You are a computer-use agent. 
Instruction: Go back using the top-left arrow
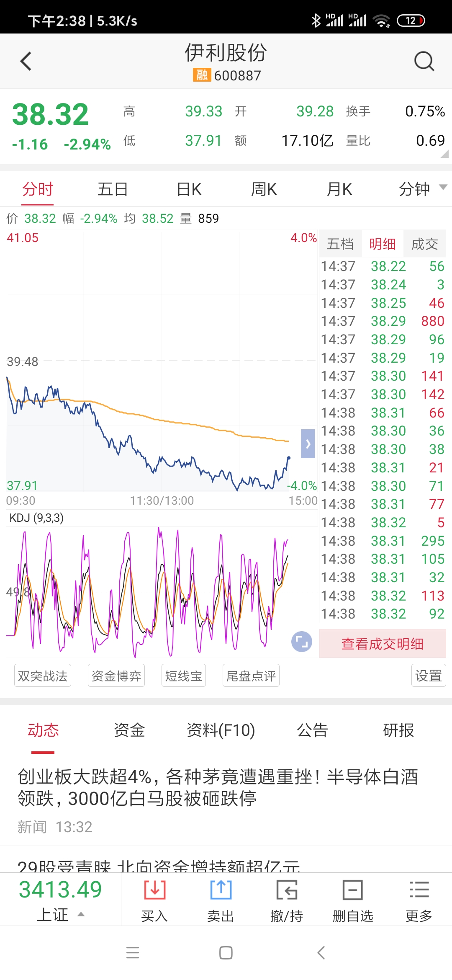click(26, 61)
